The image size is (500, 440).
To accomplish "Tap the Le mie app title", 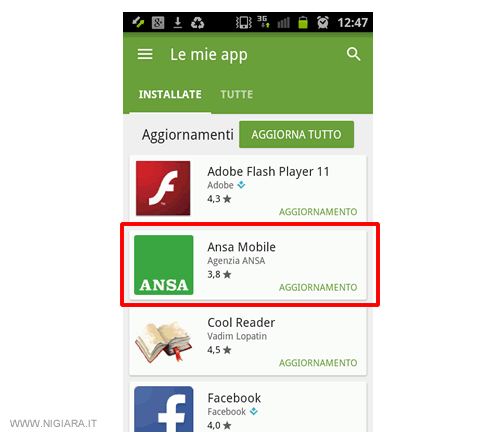I will tap(209, 55).
